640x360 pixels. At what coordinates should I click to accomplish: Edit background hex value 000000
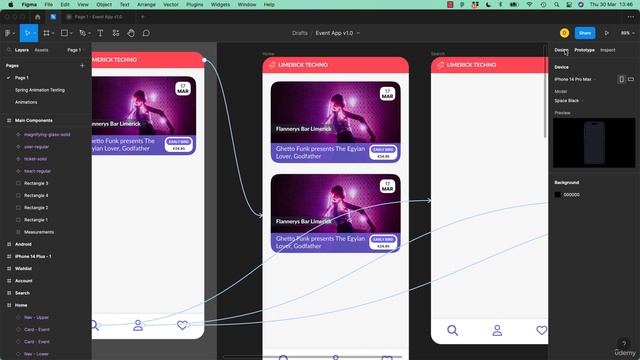(571, 195)
